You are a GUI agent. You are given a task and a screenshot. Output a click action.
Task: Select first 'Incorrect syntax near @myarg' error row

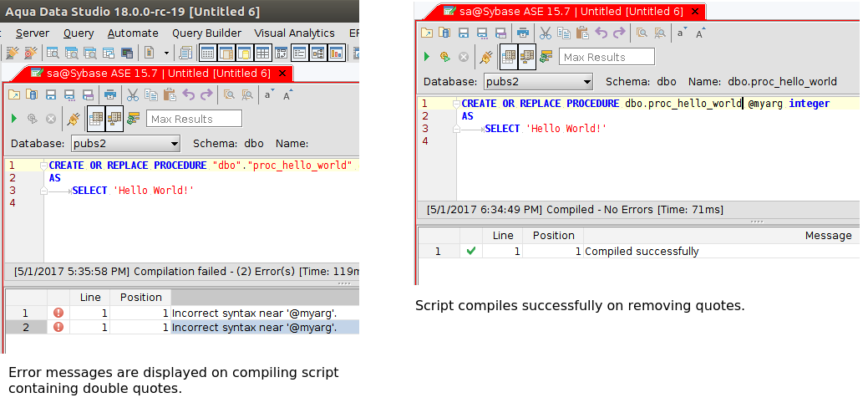[x=181, y=313]
